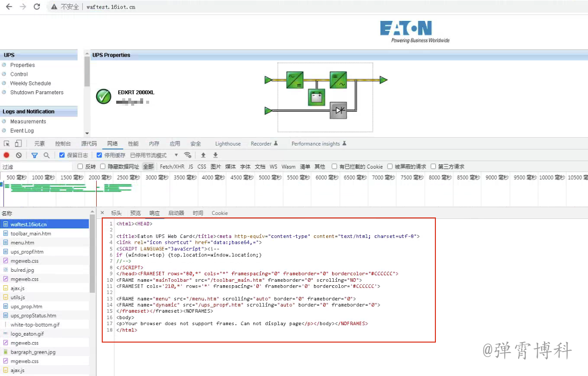Viewport: 588px width, 376px height.
Task: Open the throttling mode dropdown
Action: [154, 155]
